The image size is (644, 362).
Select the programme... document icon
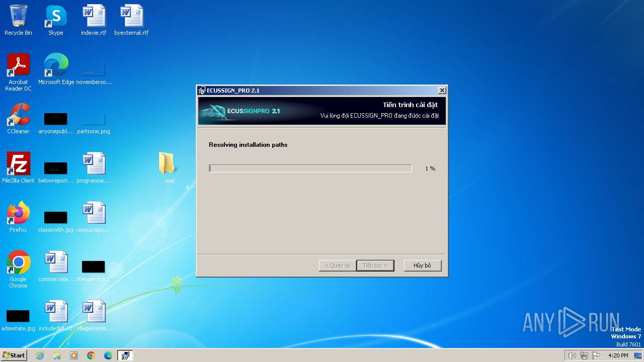pos(94,168)
